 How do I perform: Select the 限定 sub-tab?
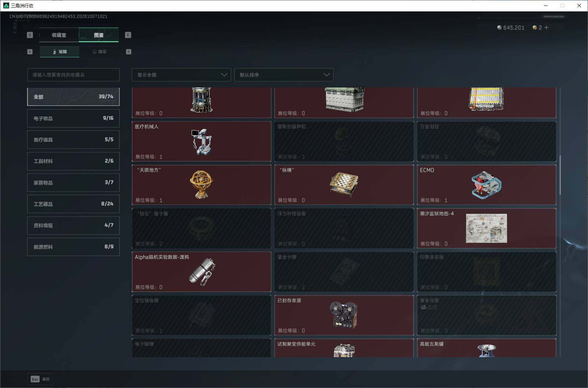[99, 52]
